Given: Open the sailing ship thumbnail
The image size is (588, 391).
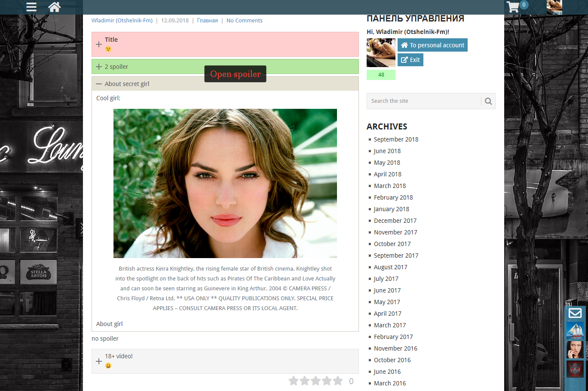Looking at the screenshot, I should (x=575, y=330).
